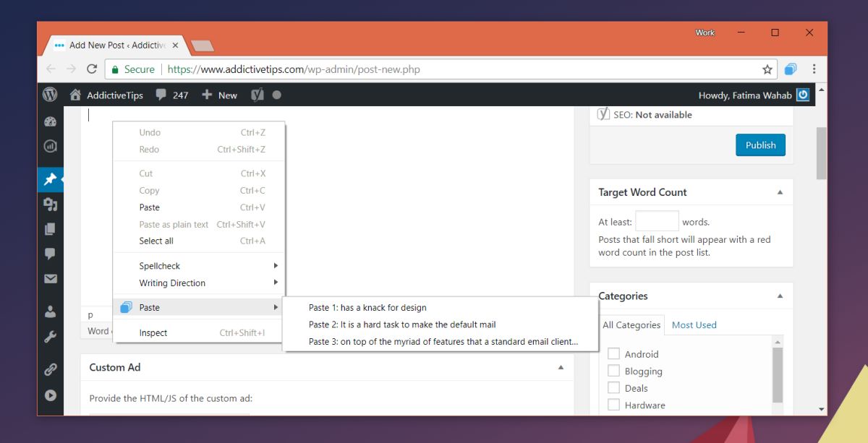Image resolution: width=868 pixels, height=443 pixels.
Task: Select Paste 1: has a knack for design
Action: click(441, 307)
